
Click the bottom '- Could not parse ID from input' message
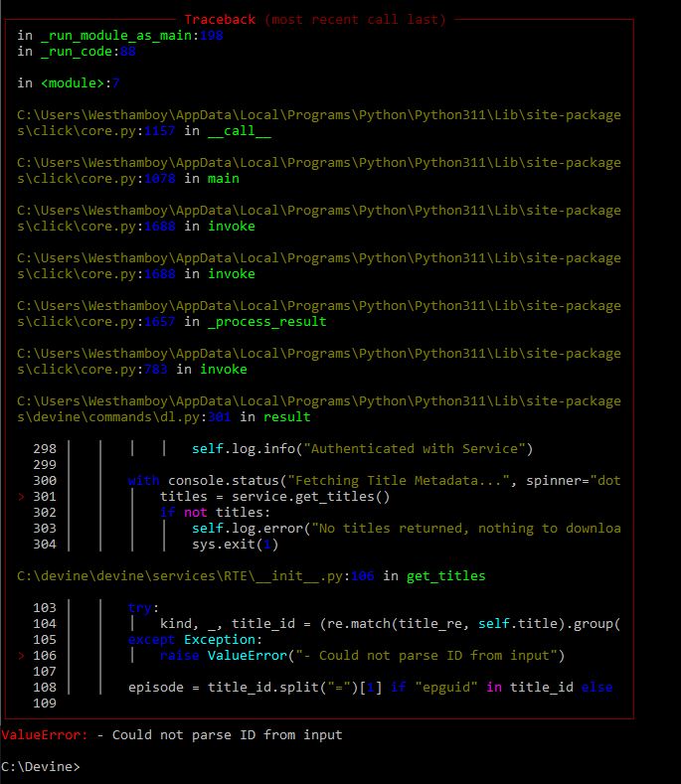pyautogui.click(x=219, y=735)
